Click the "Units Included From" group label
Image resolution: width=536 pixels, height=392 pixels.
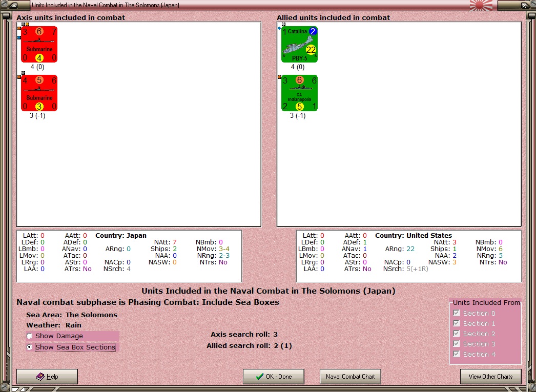[486, 302]
